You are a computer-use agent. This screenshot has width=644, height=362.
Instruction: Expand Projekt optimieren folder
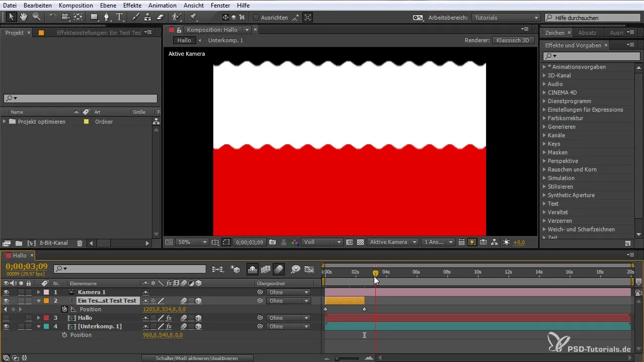5,122
